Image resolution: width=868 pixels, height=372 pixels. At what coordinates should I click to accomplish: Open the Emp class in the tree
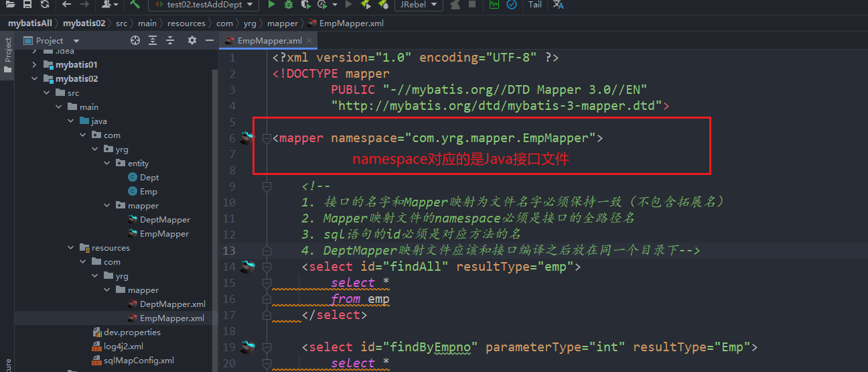(143, 192)
